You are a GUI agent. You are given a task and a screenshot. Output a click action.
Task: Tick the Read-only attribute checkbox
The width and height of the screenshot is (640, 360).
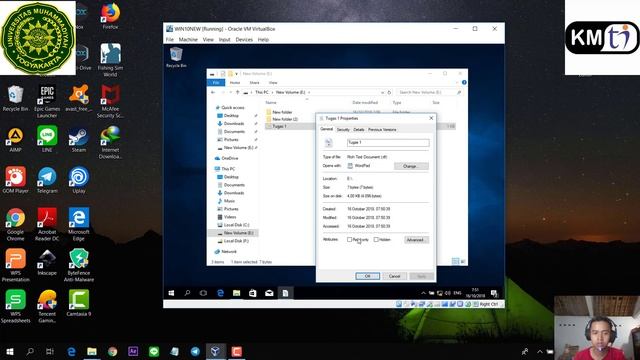pos(349,240)
